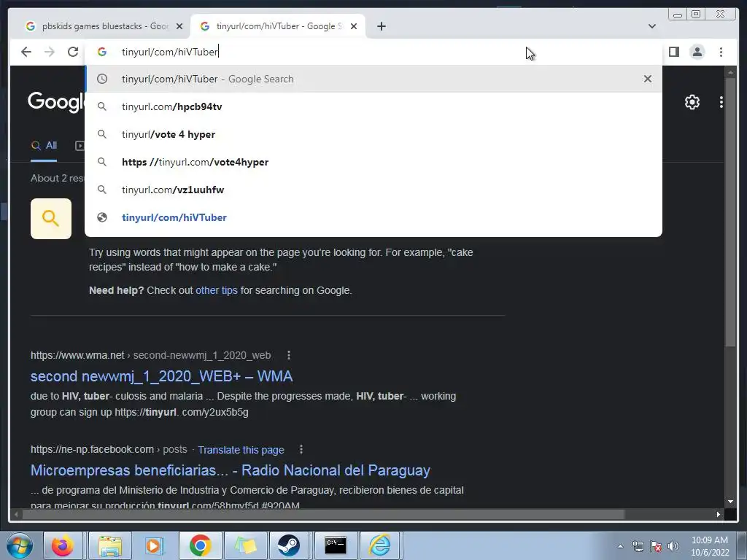Show hidden system tray icons
Image resolution: width=747 pixels, height=560 pixels.
(620, 546)
